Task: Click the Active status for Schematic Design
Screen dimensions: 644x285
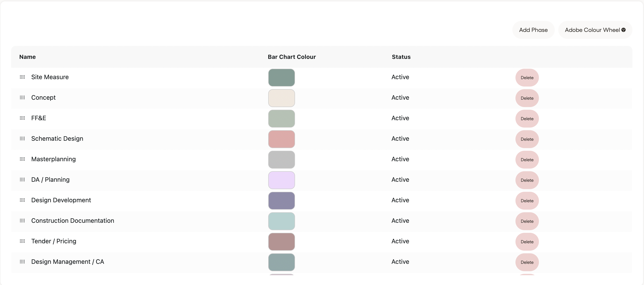Action: pyautogui.click(x=400, y=138)
